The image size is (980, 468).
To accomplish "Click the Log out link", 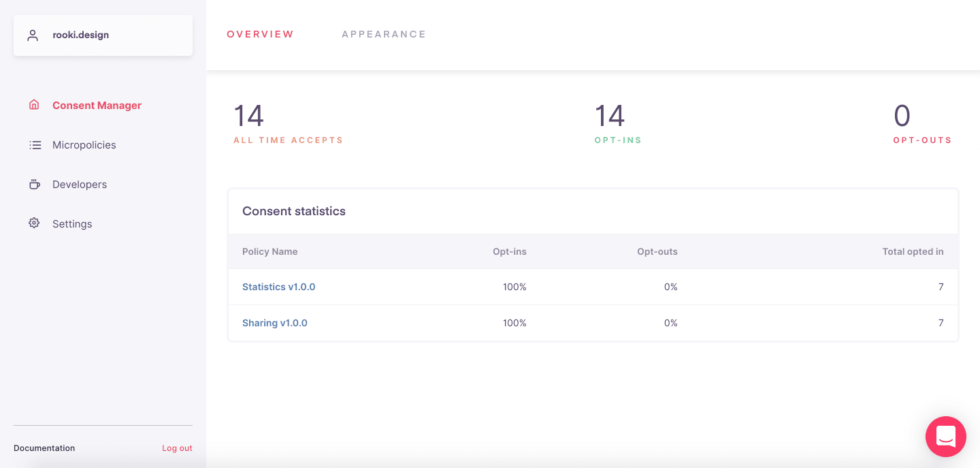I will (x=177, y=448).
